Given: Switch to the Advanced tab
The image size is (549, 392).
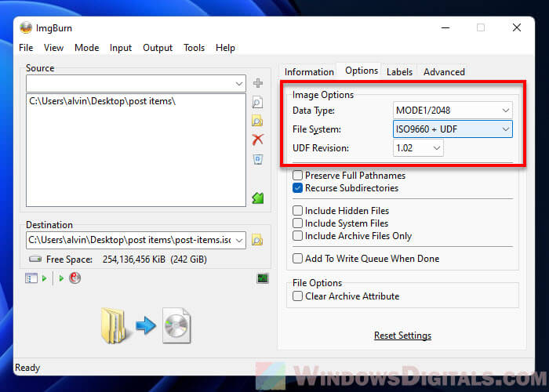Looking at the screenshot, I should [x=444, y=72].
